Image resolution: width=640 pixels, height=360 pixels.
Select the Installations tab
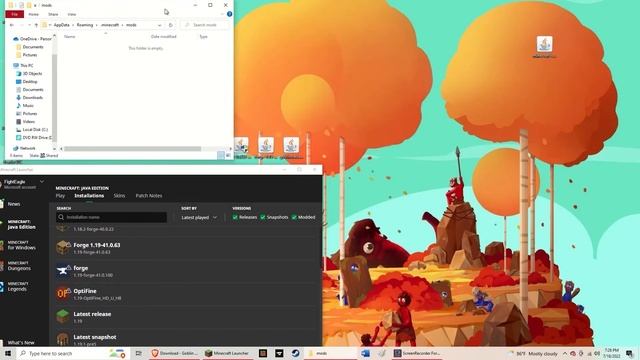coord(89,196)
